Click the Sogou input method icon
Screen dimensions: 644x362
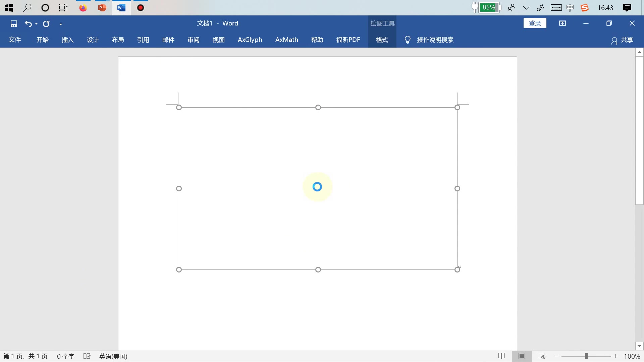click(585, 8)
